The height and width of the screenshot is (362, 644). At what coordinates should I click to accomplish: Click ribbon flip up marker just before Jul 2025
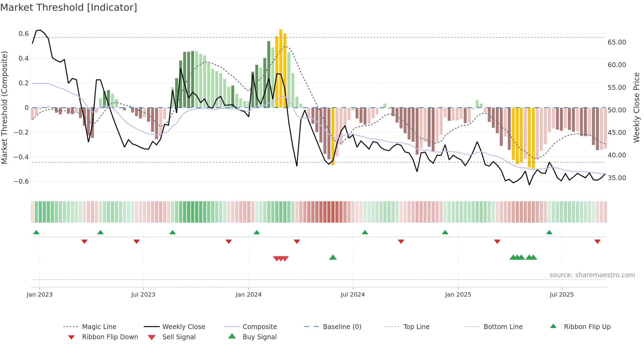click(x=549, y=232)
